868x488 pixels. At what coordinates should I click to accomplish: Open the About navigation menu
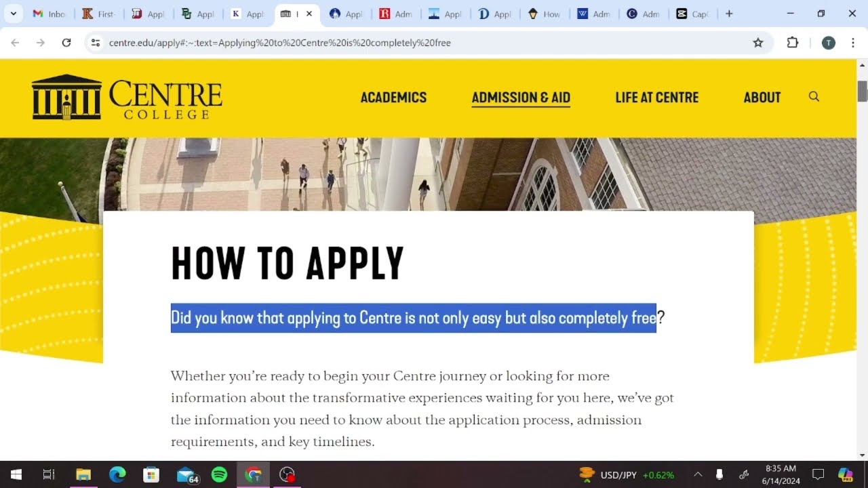pos(762,98)
